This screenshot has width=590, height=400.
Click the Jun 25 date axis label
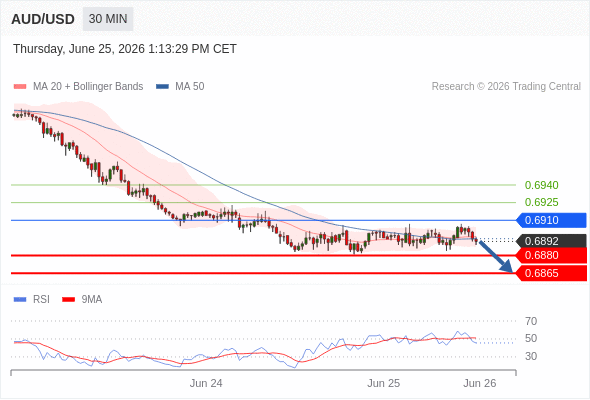(x=383, y=383)
